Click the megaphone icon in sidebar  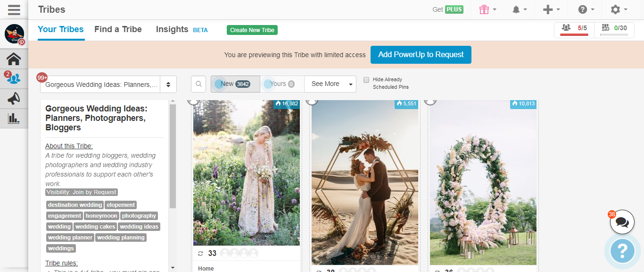(x=14, y=98)
